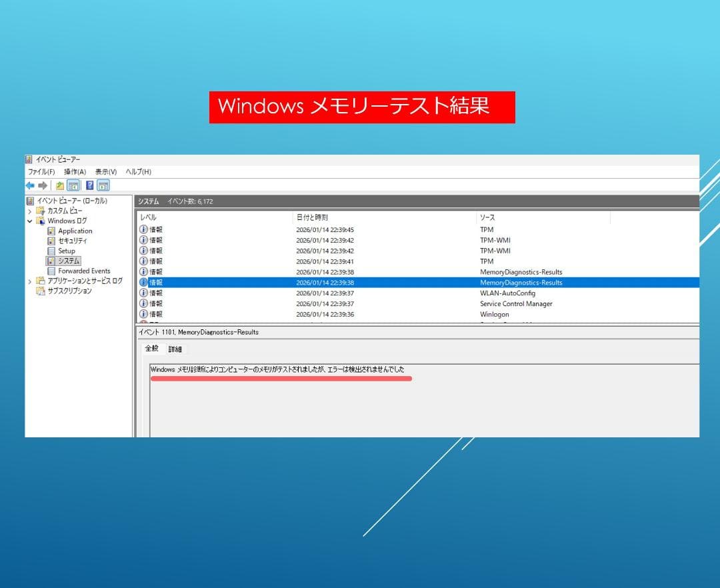Viewport: 720px width, 588px height.
Task: Select the Setup log in the tree
Action: click(x=67, y=251)
